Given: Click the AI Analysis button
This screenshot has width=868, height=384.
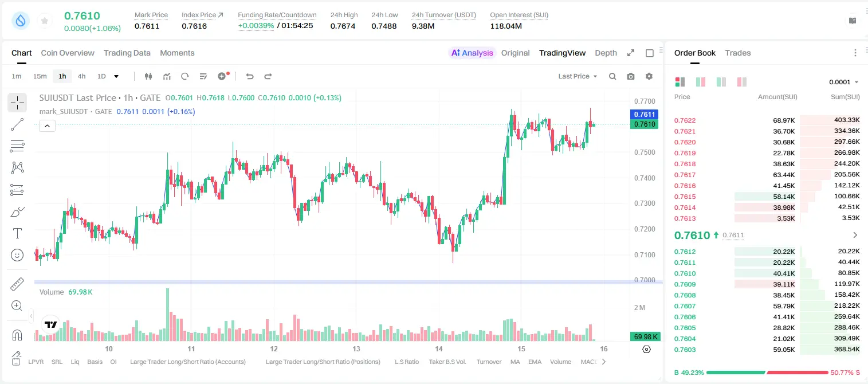Looking at the screenshot, I should click(472, 53).
